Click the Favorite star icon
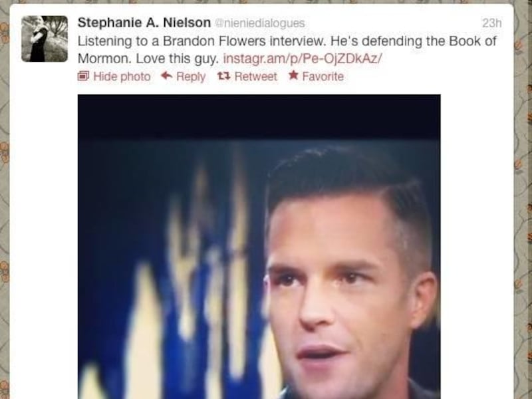Viewport: 532px width, 399px height. click(x=293, y=75)
